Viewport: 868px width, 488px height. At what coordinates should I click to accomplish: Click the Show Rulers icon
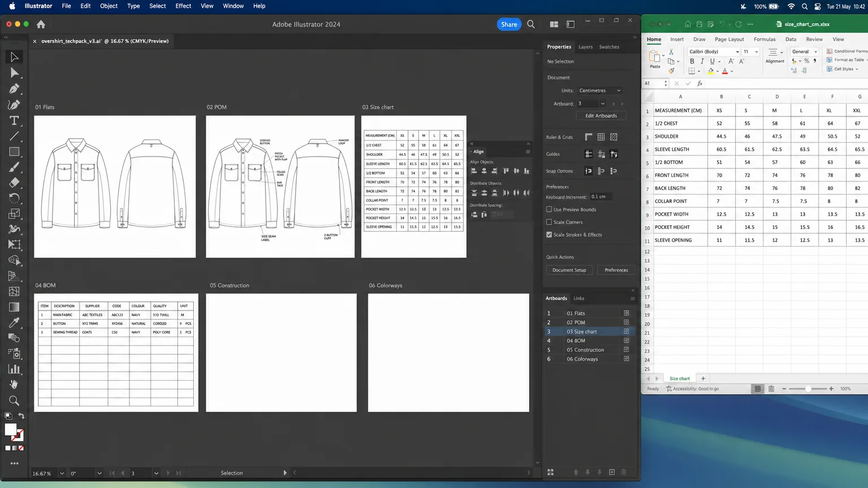(x=588, y=137)
